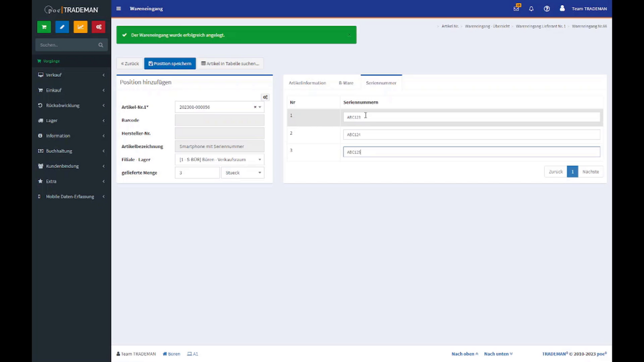
Task: Click the gelieferte Menge quantity field
Action: 197,172
